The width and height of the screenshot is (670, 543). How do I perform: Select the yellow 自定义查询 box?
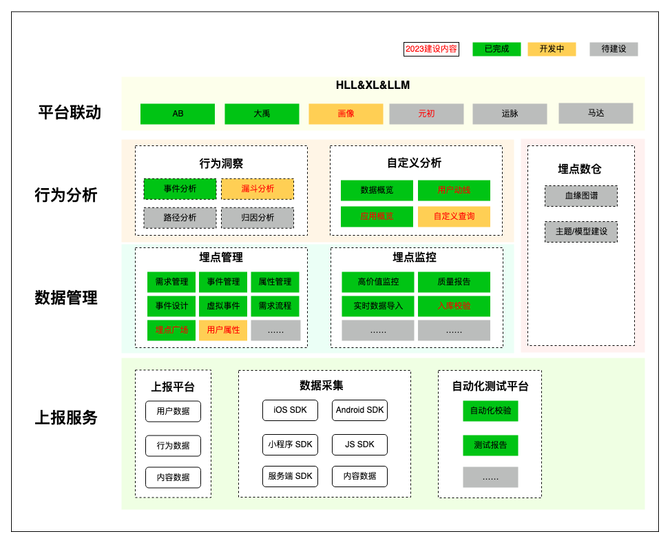click(x=454, y=217)
